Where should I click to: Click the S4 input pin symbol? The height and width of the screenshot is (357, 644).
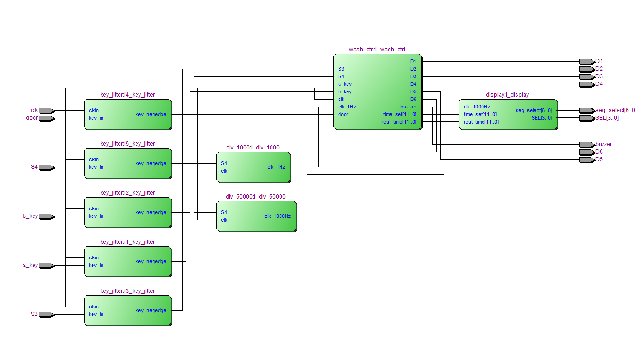click(47, 167)
